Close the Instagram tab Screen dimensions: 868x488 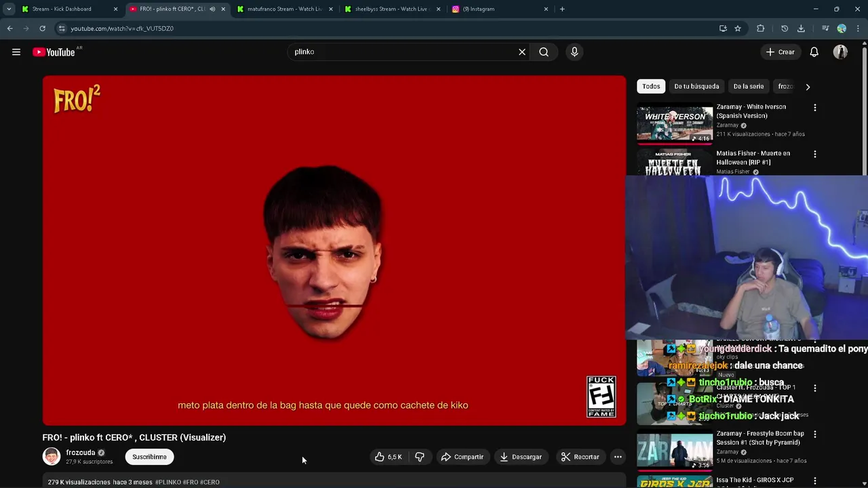(546, 9)
